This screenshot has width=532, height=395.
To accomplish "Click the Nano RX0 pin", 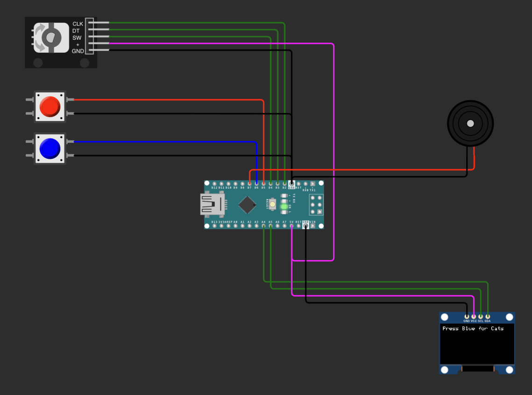I will point(305,184).
